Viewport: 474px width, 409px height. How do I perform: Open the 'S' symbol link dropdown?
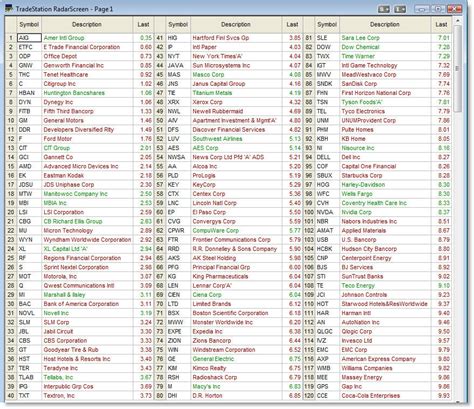point(384,9)
